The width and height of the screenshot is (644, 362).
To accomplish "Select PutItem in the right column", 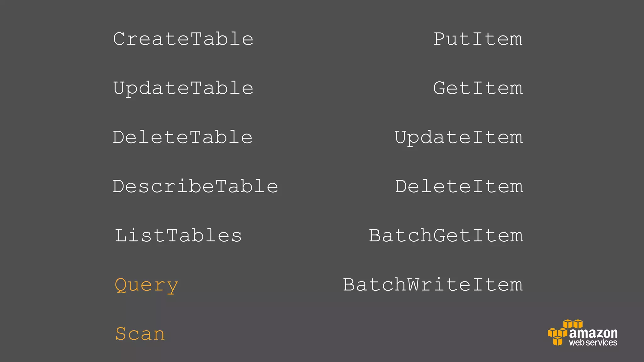I will 478,39.
